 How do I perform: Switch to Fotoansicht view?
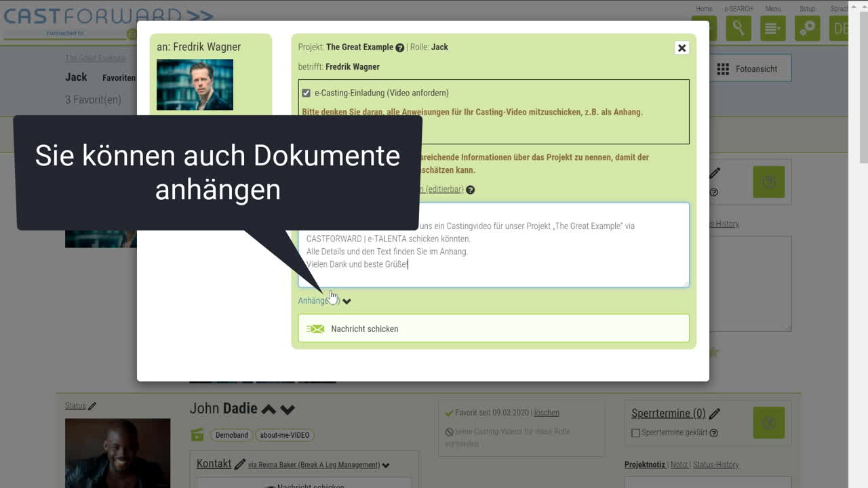(751, 68)
